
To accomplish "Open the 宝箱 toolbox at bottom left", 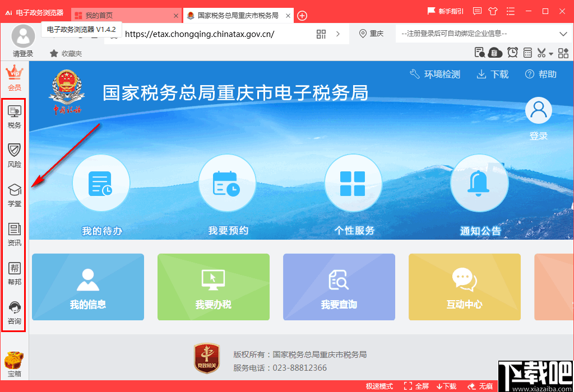I will [x=14, y=364].
